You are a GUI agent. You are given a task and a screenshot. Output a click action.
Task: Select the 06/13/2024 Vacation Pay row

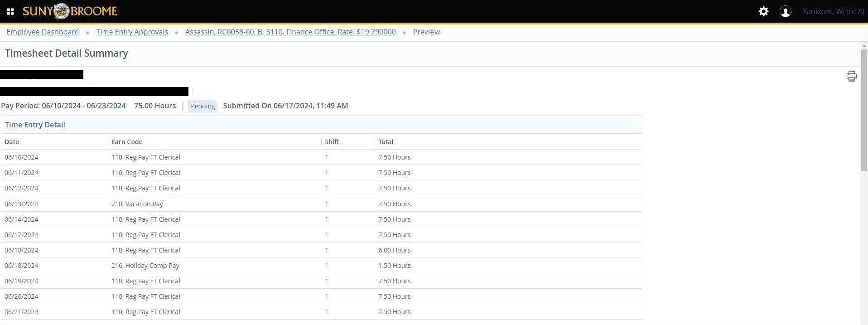137,204
